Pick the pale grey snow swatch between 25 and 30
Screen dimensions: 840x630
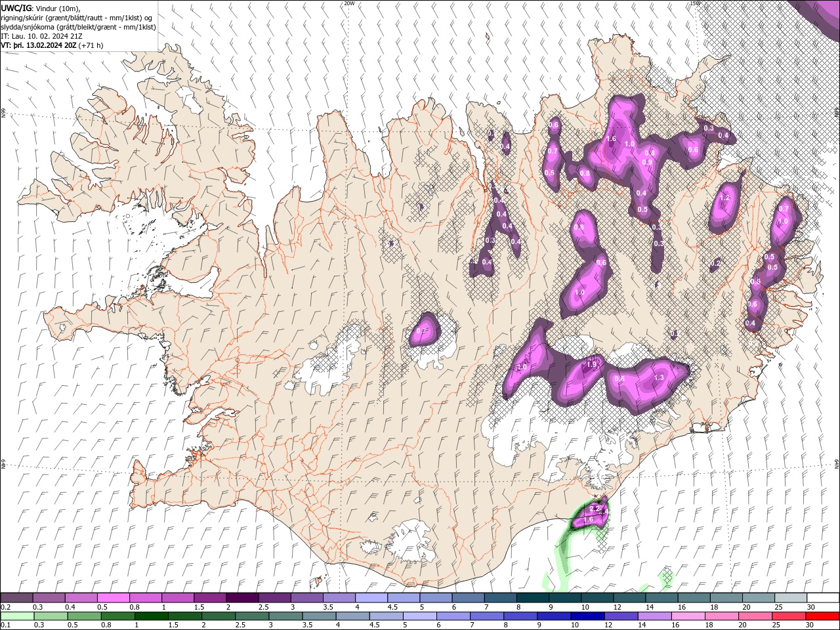click(x=791, y=598)
